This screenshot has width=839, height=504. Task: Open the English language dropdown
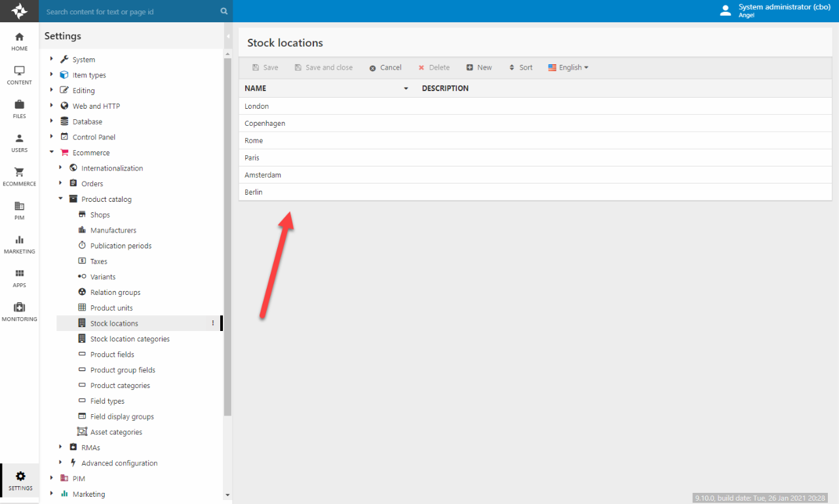tap(568, 68)
